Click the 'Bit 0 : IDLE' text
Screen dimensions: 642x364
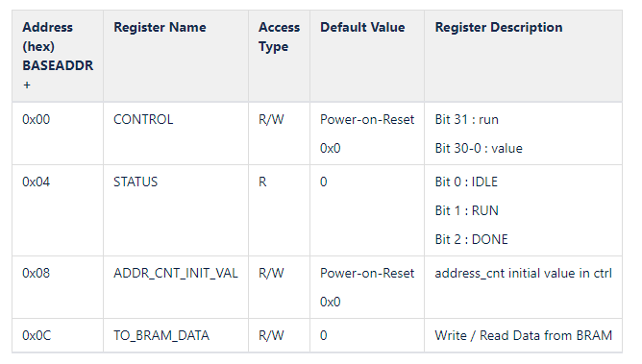(466, 182)
